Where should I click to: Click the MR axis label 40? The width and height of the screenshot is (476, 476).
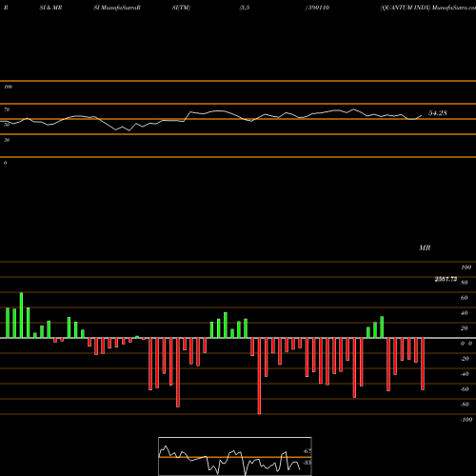465,313
